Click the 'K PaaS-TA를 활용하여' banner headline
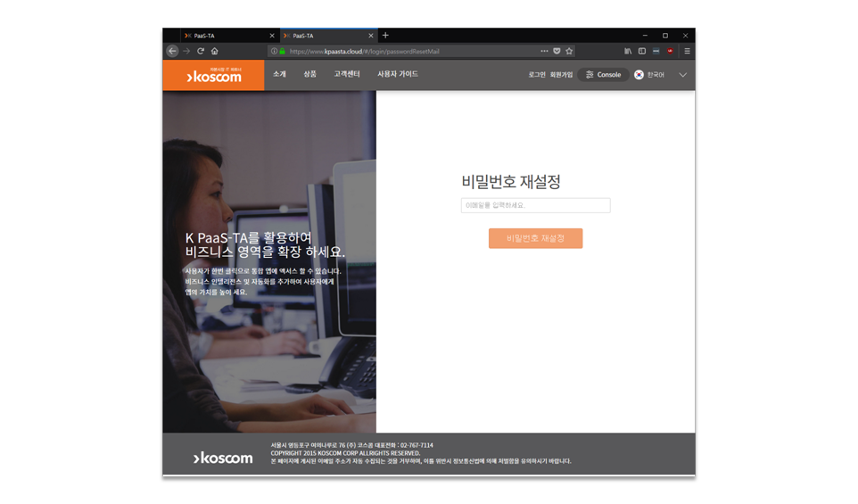Screen dimensions: 858x504 249,237
